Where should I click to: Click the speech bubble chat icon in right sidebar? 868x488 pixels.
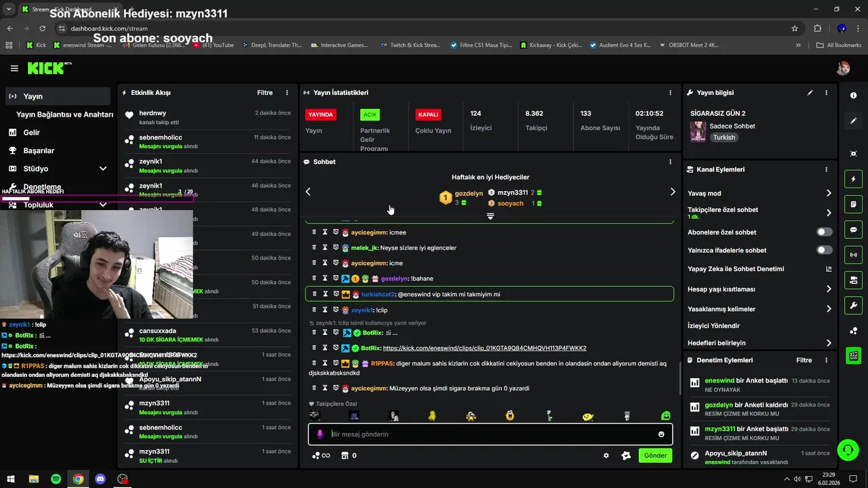point(853,229)
